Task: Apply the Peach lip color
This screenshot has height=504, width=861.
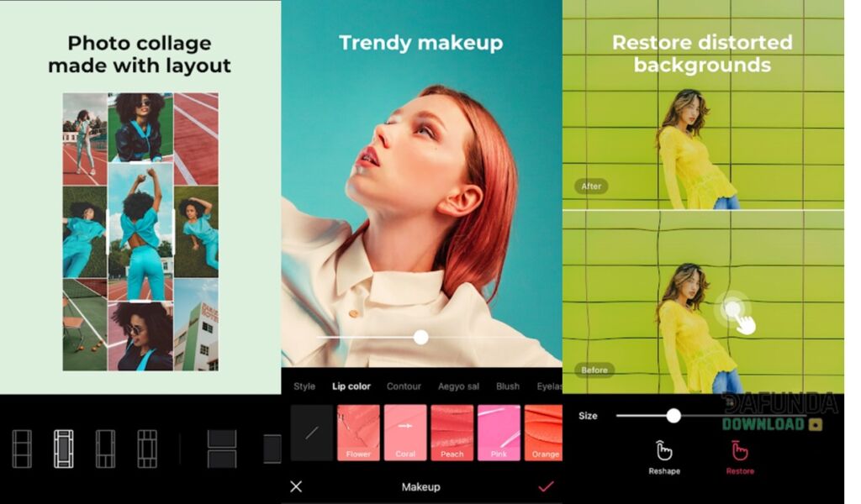Action: pyautogui.click(x=452, y=433)
